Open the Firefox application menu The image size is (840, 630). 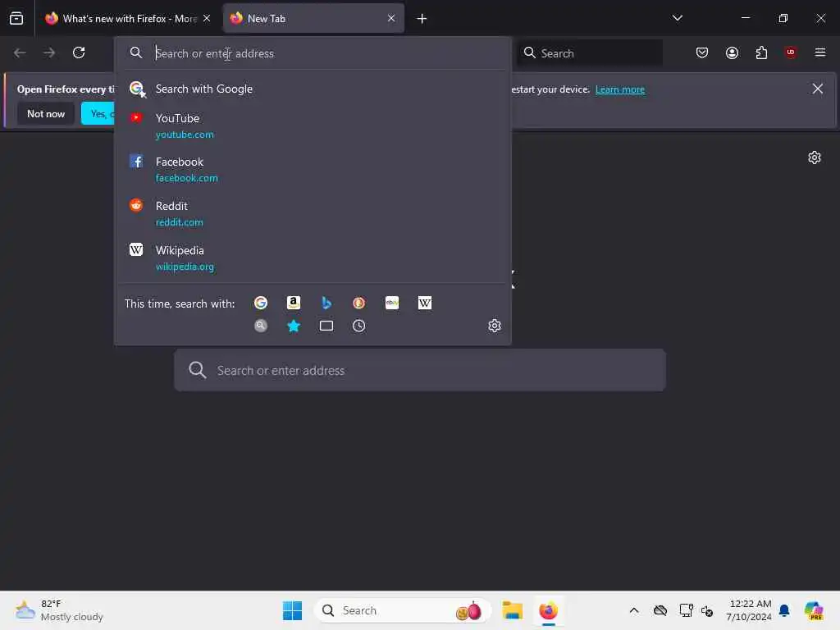tap(820, 52)
